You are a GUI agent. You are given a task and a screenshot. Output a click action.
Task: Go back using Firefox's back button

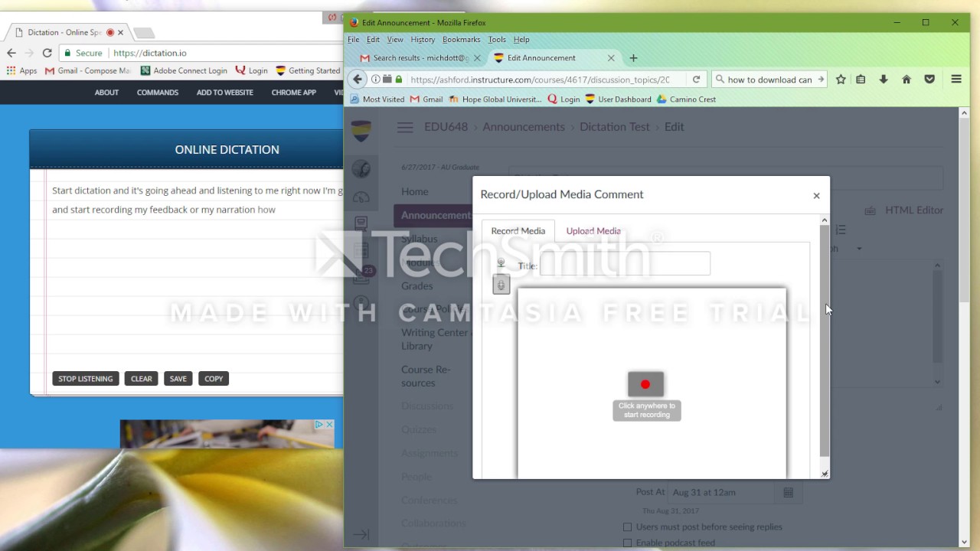tap(358, 79)
